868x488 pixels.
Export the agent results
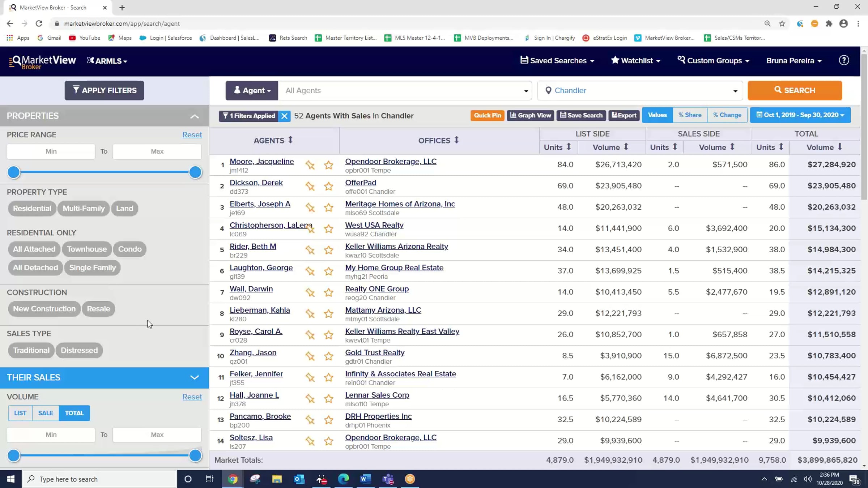tap(624, 115)
